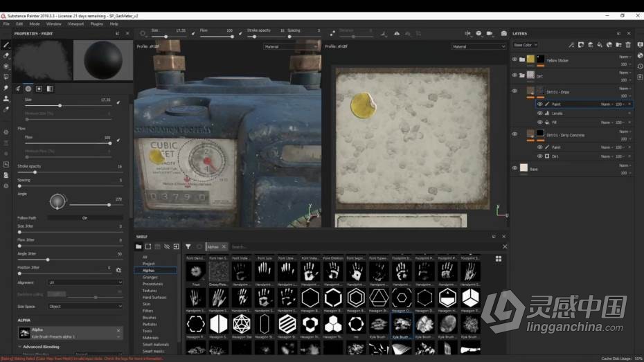The height and width of the screenshot is (362, 644).
Task: Open the Stencil properties tab icon
Action: [39, 89]
